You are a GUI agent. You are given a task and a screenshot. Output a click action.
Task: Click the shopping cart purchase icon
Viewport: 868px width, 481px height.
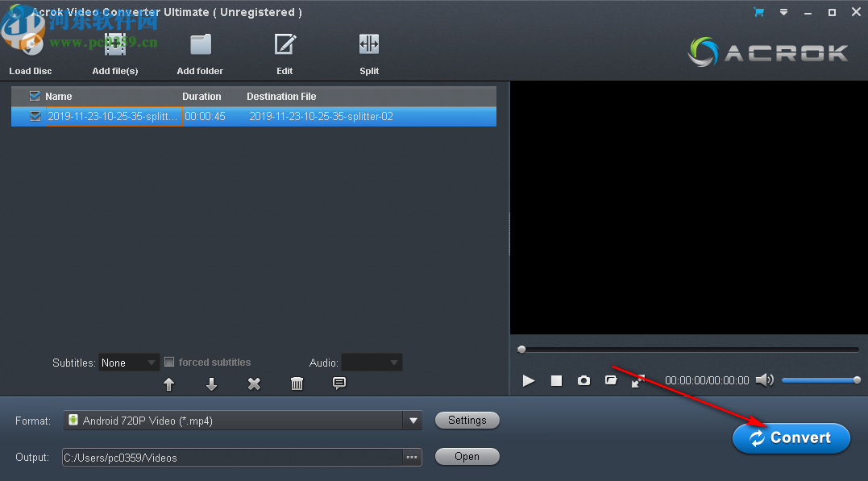[758, 12]
